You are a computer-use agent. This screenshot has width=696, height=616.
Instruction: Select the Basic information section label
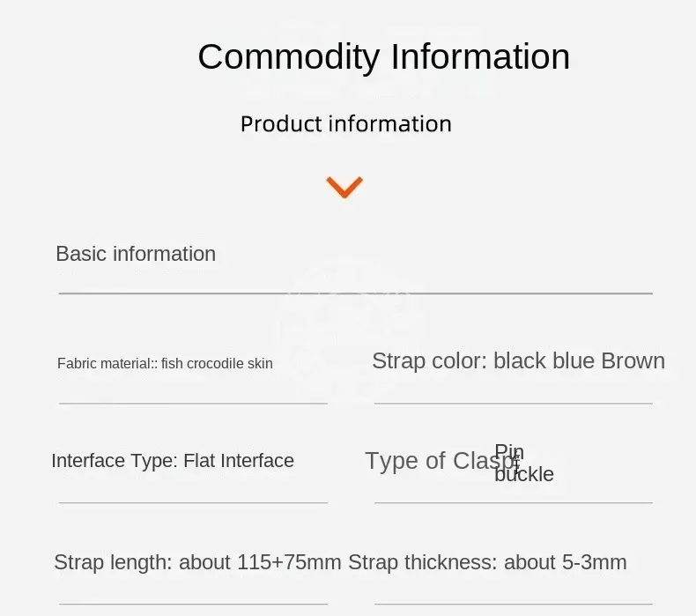click(x=136, y=254)
